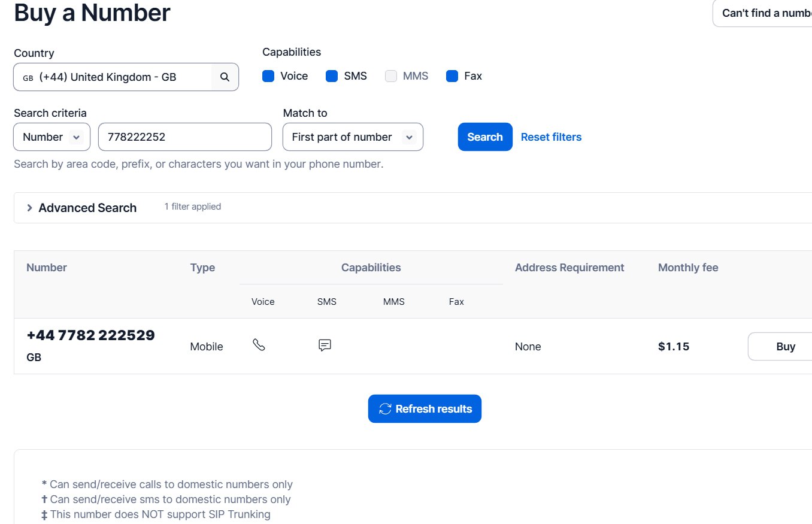
Task: Select the Number column header
Action: 47,268
